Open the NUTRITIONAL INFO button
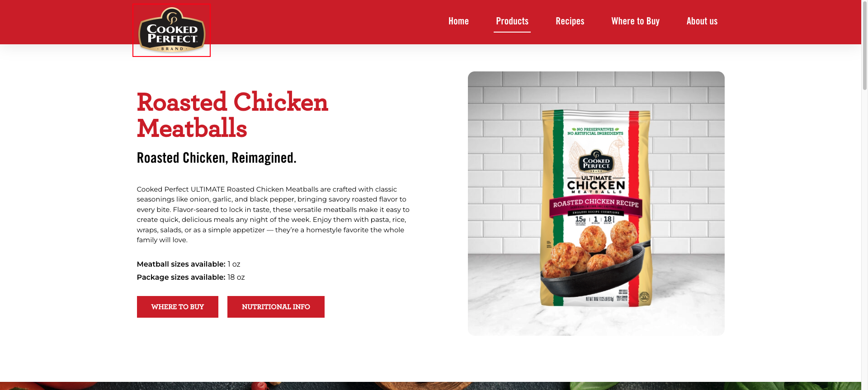868x390 pixels. click(276, 307)
